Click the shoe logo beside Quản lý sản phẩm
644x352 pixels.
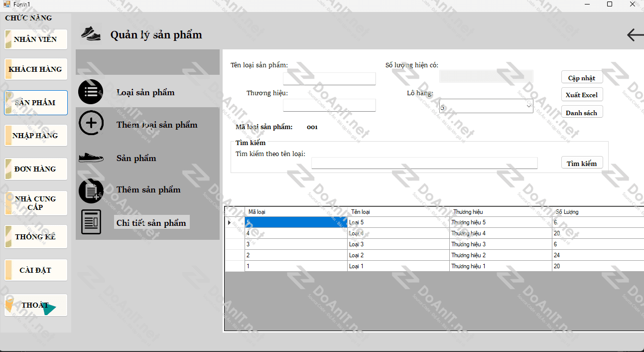[x=91, y=34]
